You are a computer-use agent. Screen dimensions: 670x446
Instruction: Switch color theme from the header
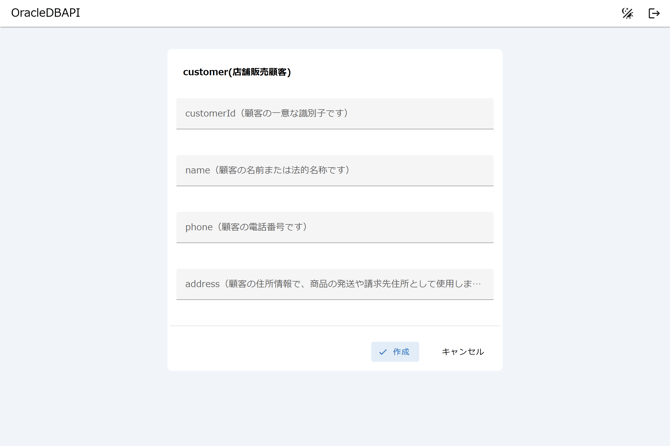tap(627, 13)
